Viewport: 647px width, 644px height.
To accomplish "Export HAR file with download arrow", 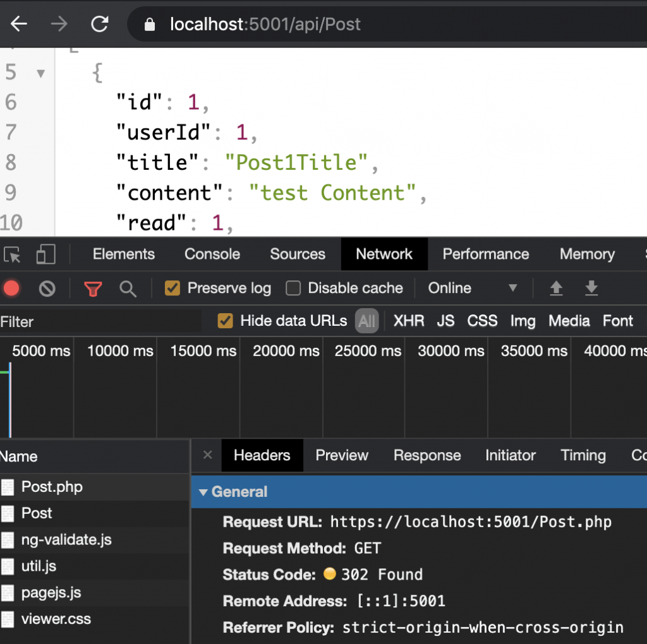I will pyautogui.click(x=591, y=288).
